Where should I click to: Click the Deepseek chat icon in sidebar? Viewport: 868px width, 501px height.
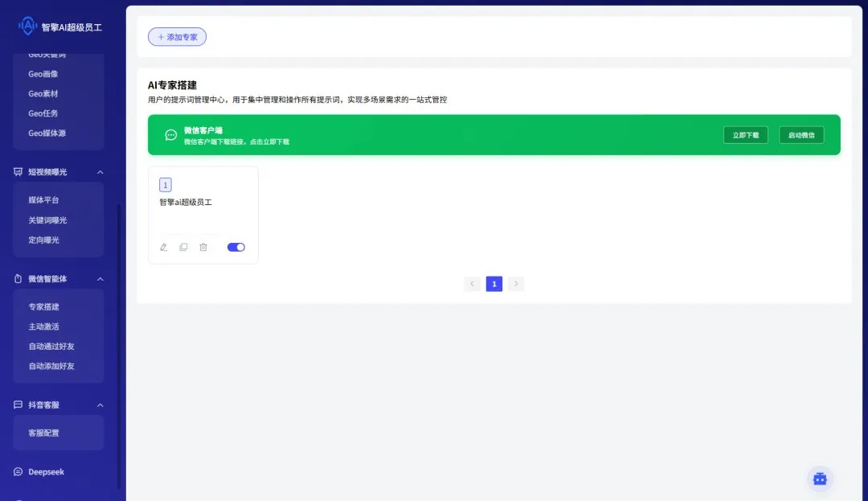coord(18,472)
